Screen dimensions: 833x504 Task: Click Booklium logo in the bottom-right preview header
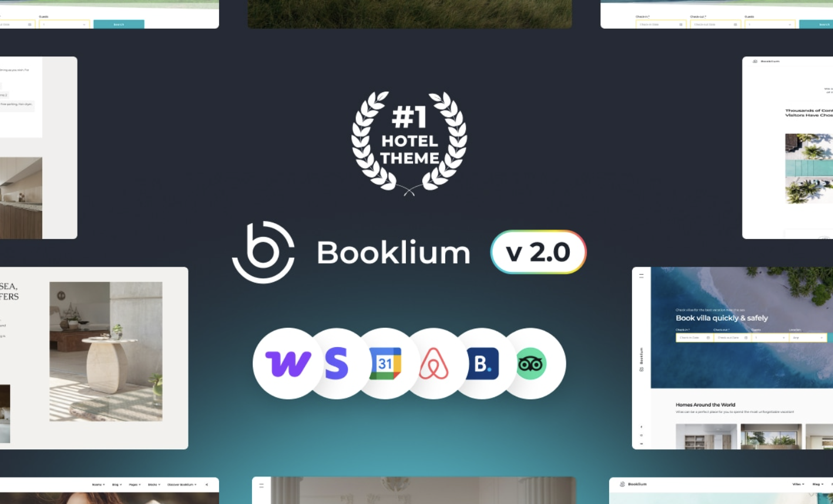pos(634,484)
